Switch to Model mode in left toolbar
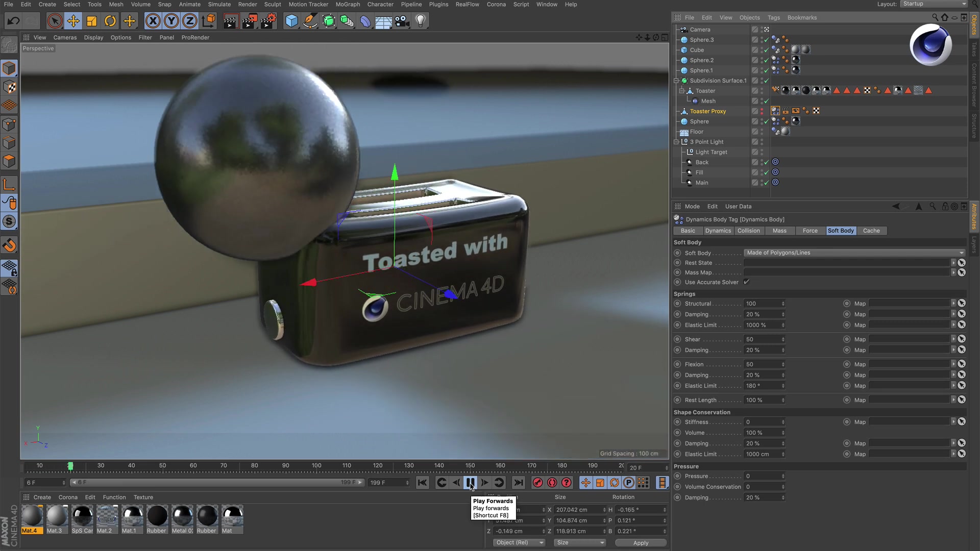Viewport: 980px width, 551px height. pyautogui.click(x=9, y=68)
